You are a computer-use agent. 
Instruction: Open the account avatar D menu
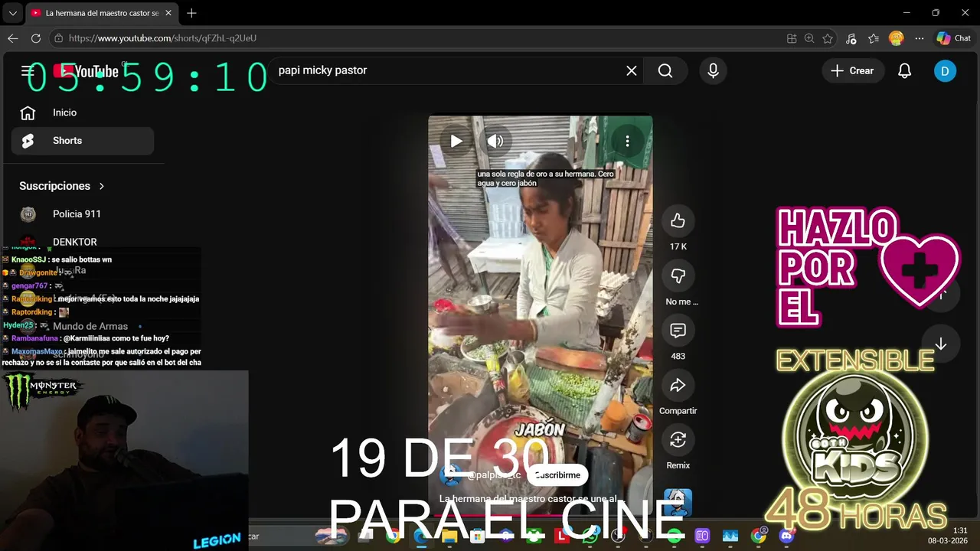point(945,70)
